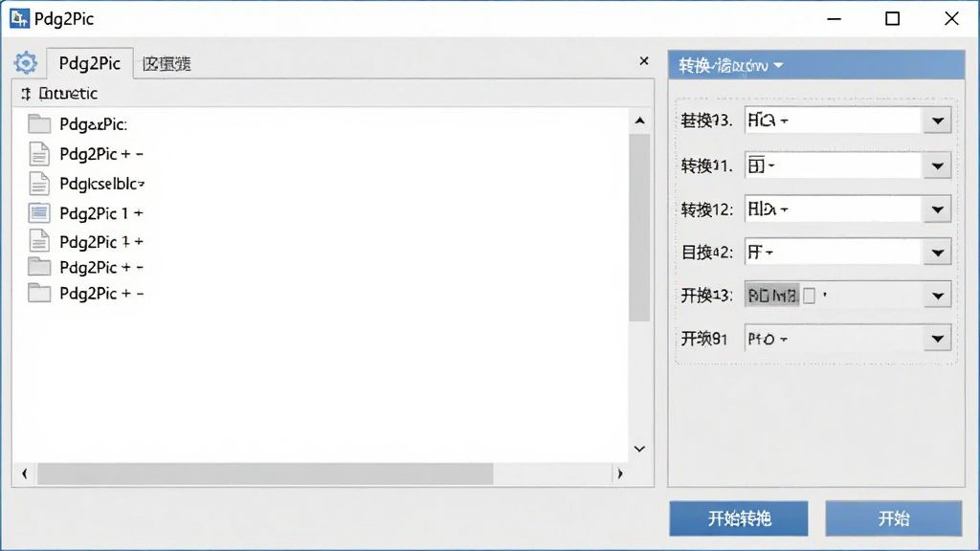
Task: Maximize the Pdg2Pic window
Action: [x=893, y=19]
